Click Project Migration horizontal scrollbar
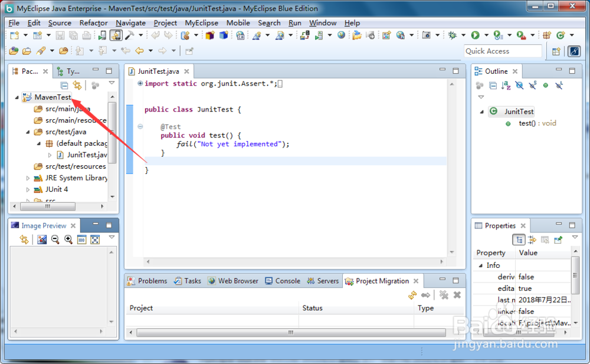Screen dimensions: 590x364 pyautogui.click(x=291, y=332)
